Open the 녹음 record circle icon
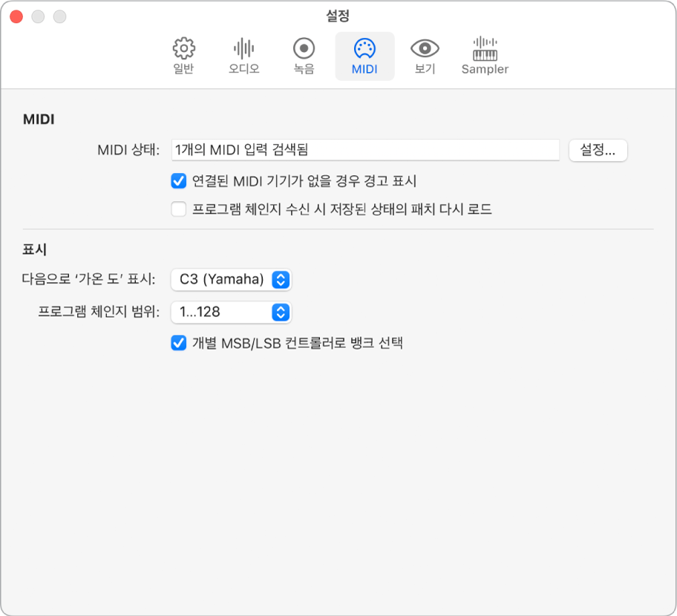This screenshot has width=677, height=616. point(304,49)
